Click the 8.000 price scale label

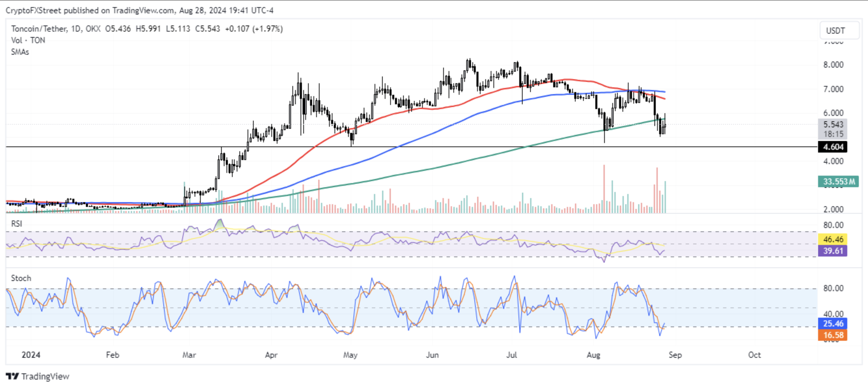[x=833, y=65]
